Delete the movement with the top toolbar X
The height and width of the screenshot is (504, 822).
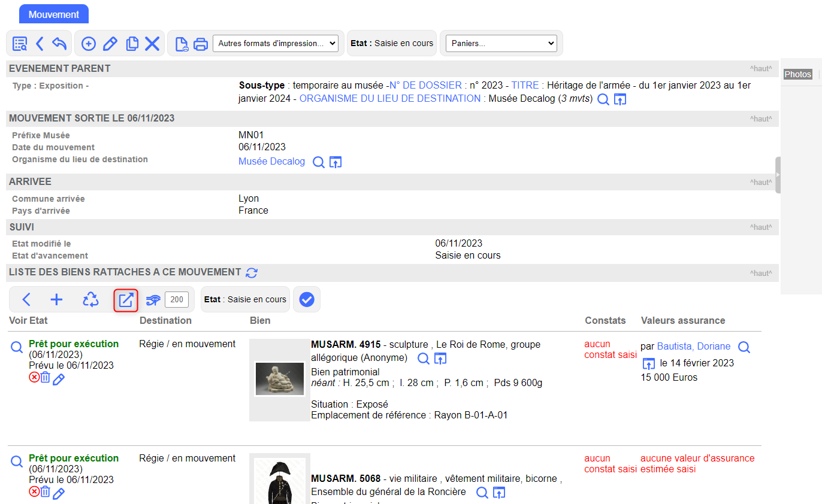point(152,44)
